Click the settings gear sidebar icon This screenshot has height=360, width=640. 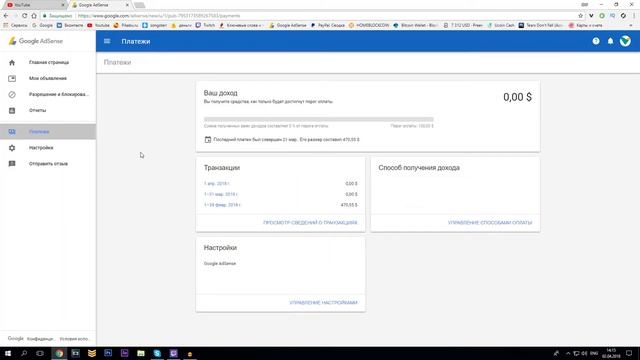coord(12,148)
